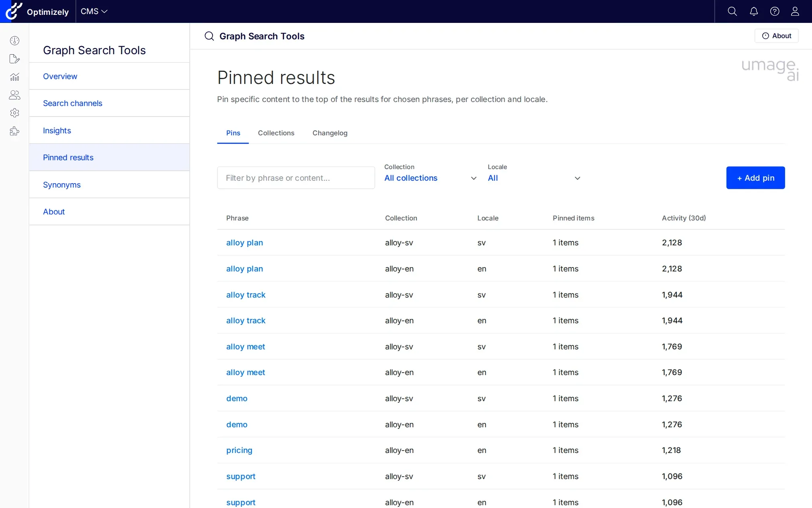The height and width of the screenshot is (508, 812).
Task: Switch to the Collections tab
Action: click(x=276, y=133)
